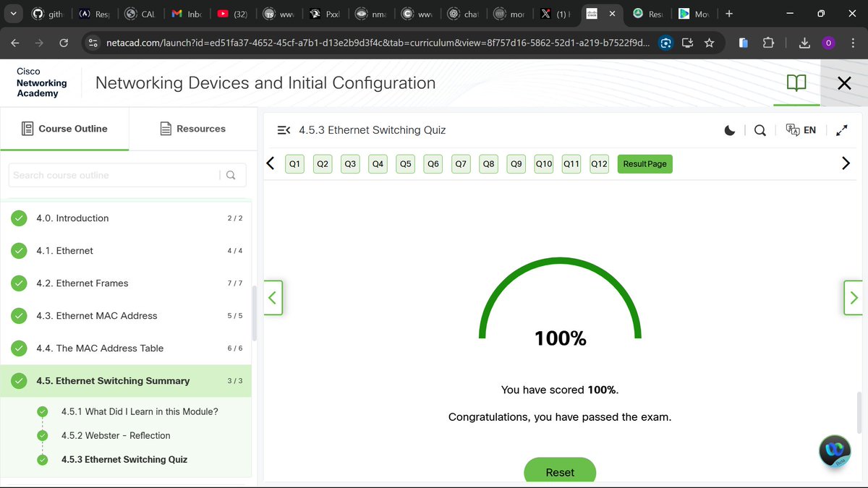Open a new browser tab

coord(728,14)
